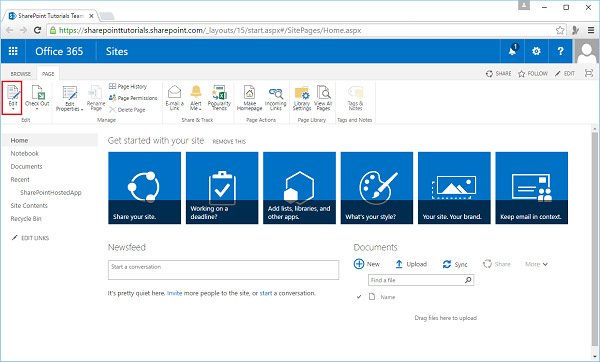Open the settings gear menu
This screenshot has width=600, height=362.
pyautogui.click(x=536, y=51)
